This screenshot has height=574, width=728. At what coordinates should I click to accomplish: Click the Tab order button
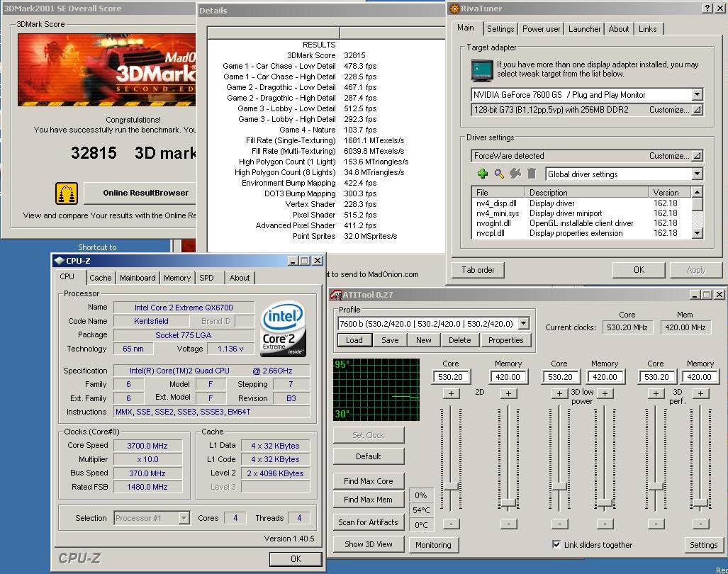(478, 269)
